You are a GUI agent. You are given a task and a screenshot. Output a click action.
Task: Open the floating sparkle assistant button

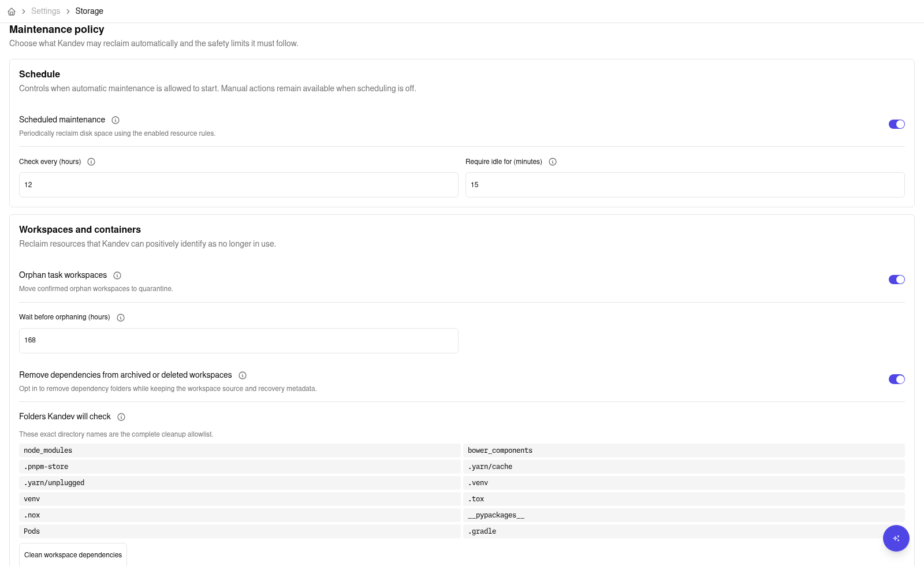pos(896,538)
